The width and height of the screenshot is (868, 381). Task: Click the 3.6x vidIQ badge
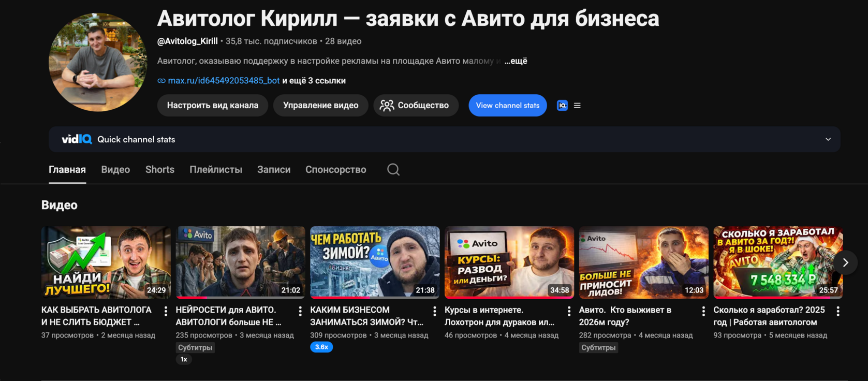coord(321,347)
